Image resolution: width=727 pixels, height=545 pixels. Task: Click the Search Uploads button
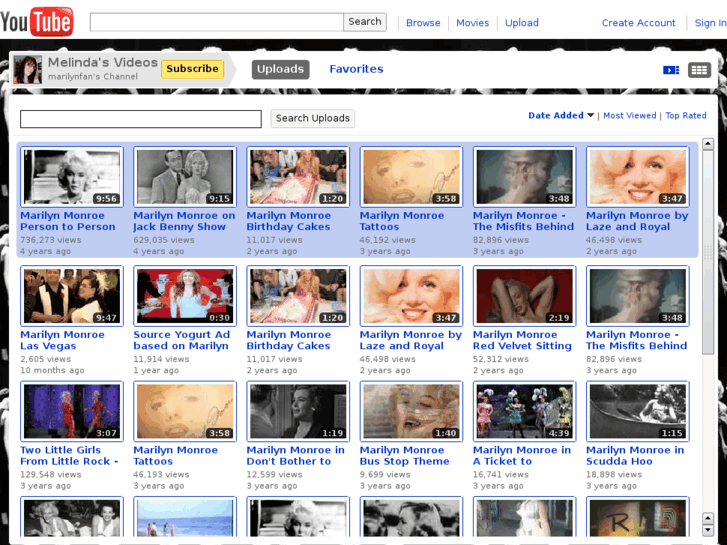tap(312, 118)
